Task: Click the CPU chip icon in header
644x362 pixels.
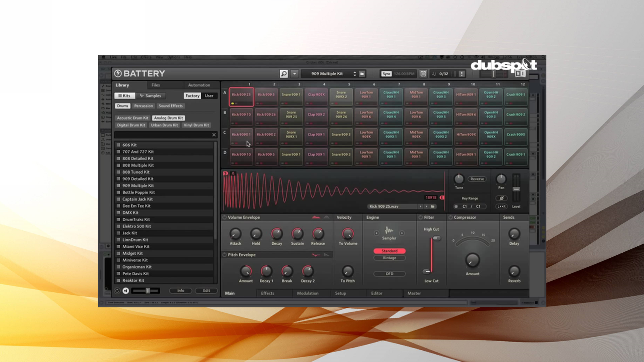Action: pos(423,74)
